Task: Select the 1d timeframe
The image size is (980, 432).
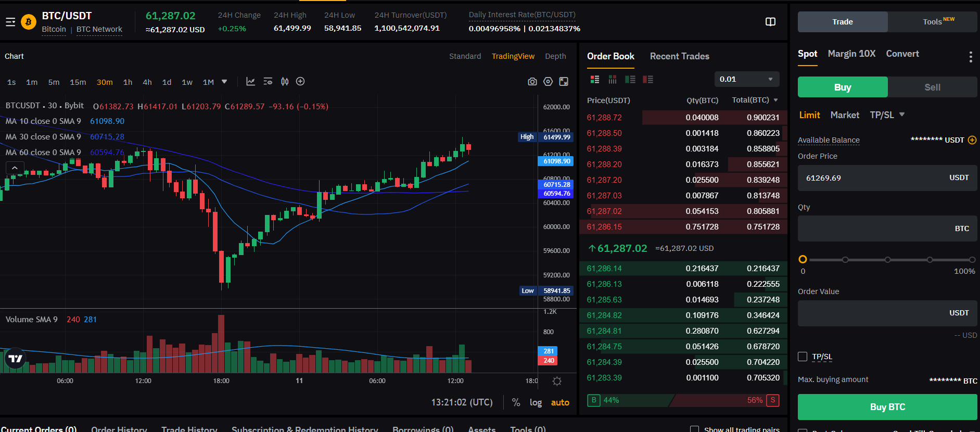Action: click(x=167, y=82)
